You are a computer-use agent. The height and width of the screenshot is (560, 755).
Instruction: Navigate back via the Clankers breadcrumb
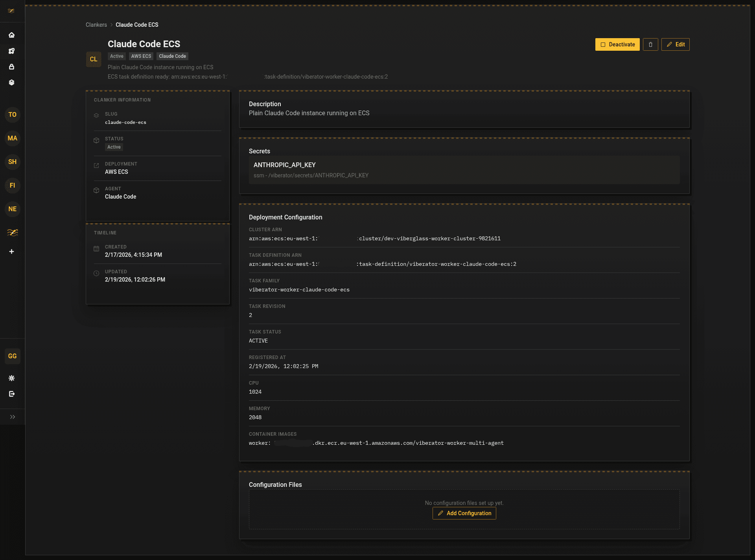click(x=96, y=24)
